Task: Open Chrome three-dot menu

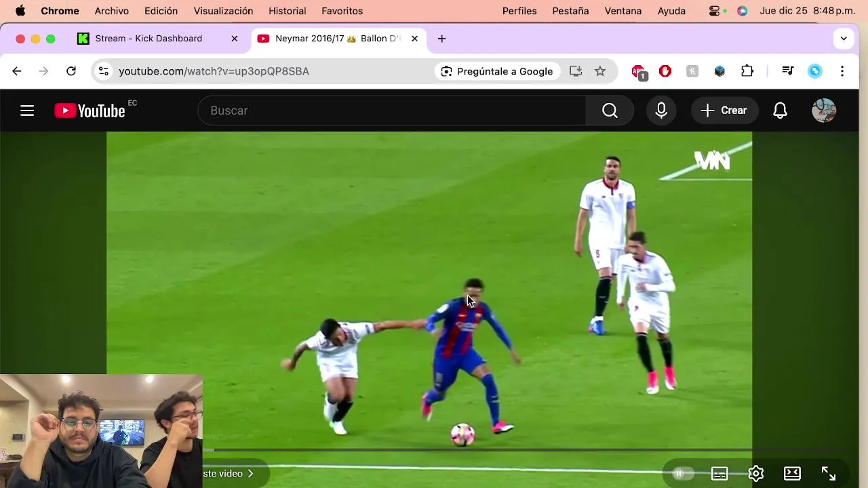Action: [x=842, y=71]
